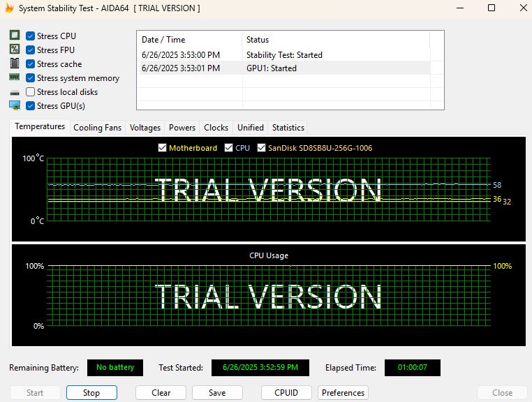
Task: Click the Save button
Action: (x=217, y=392)
